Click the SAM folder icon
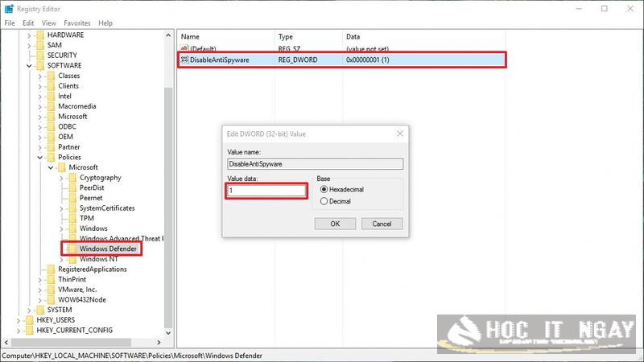644x362 pixels. [40, 45]
